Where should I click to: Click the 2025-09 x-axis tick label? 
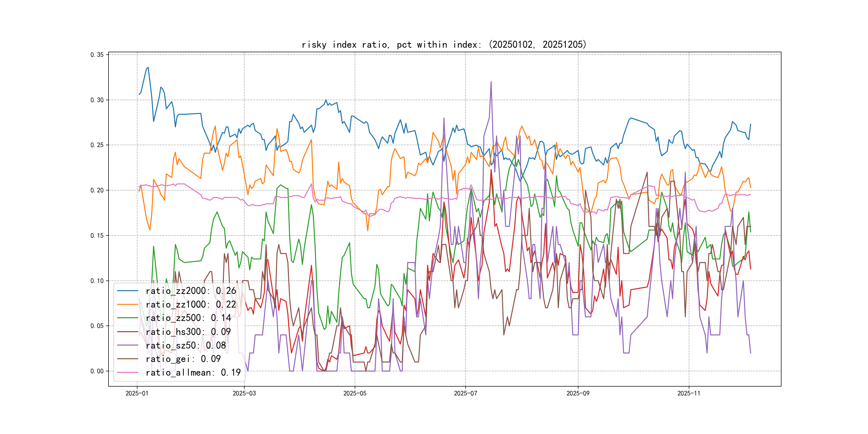[x=578, y=393]
